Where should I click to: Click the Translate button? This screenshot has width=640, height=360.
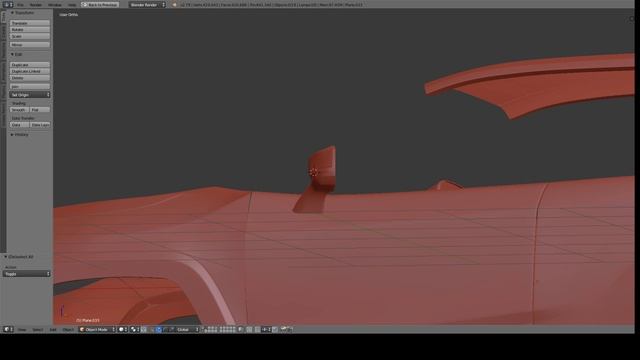pyautogui.click(x=30, y=23)
